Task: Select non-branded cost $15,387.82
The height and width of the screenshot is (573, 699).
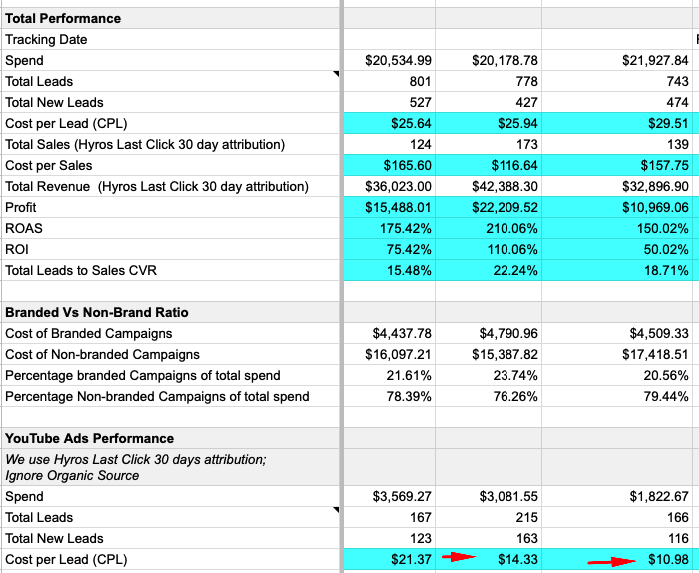Action: 489,354
